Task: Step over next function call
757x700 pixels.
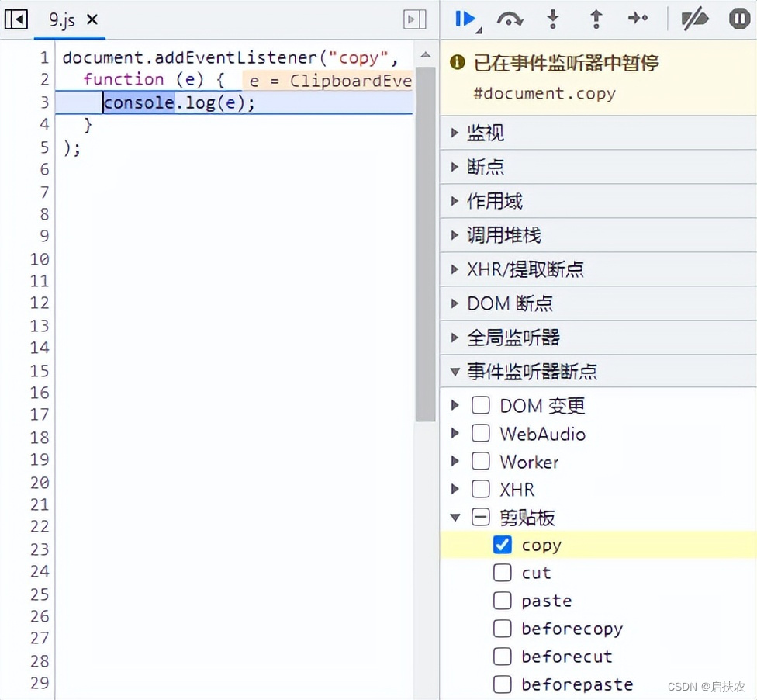Action: [510, 19]
